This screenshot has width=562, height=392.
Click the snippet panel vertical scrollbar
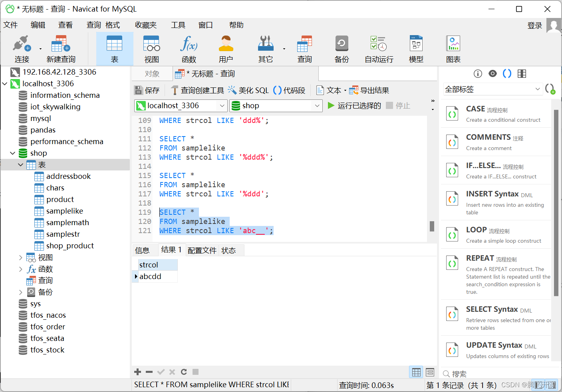(x=556, y=203)
